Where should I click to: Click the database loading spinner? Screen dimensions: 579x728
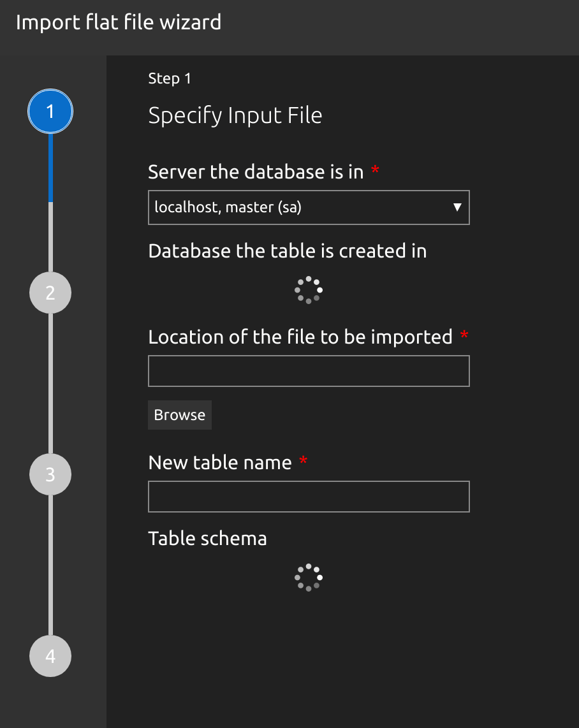point(309,290)
